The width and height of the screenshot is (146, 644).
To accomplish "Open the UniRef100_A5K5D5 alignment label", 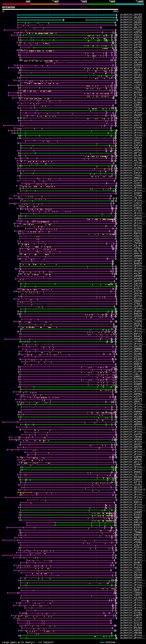I will click(131, 115).
